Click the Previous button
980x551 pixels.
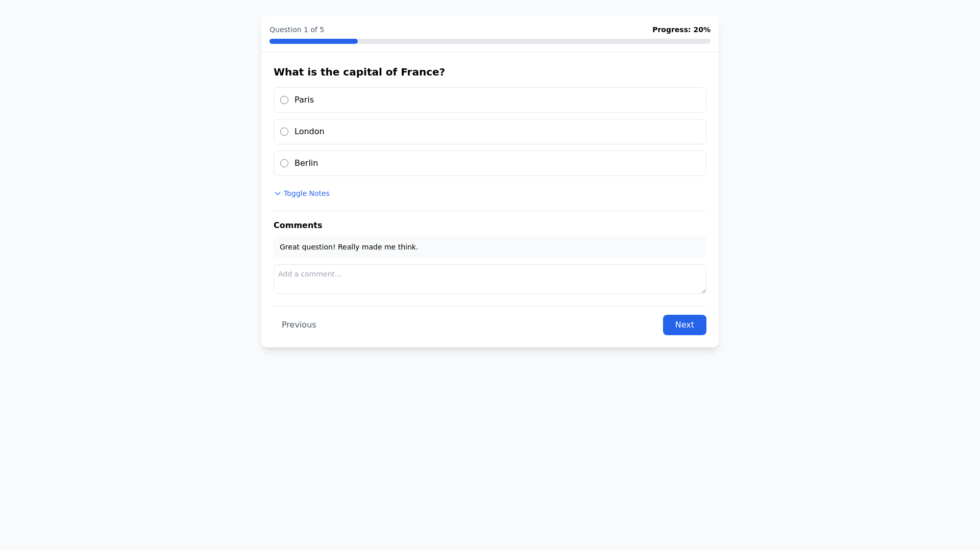(x=299, y=324)
